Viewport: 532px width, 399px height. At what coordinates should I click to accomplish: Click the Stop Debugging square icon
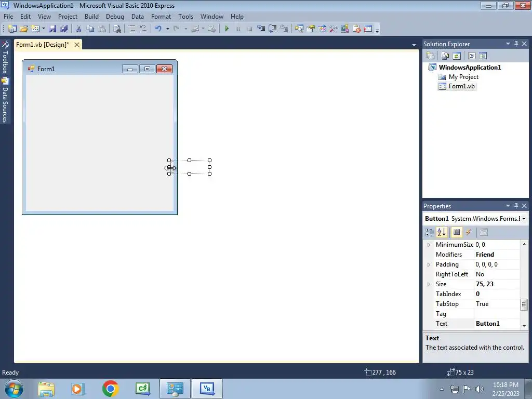click(x=249, y=29)
